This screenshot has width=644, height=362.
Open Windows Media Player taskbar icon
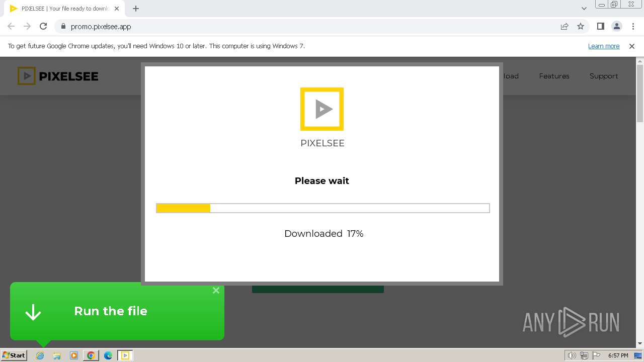coord(74,355)
